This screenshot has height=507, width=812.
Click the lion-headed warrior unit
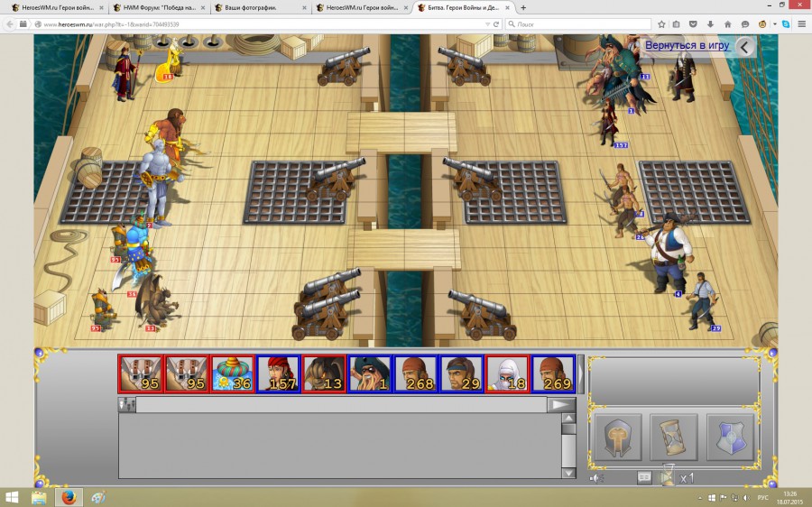coord(170,134)
